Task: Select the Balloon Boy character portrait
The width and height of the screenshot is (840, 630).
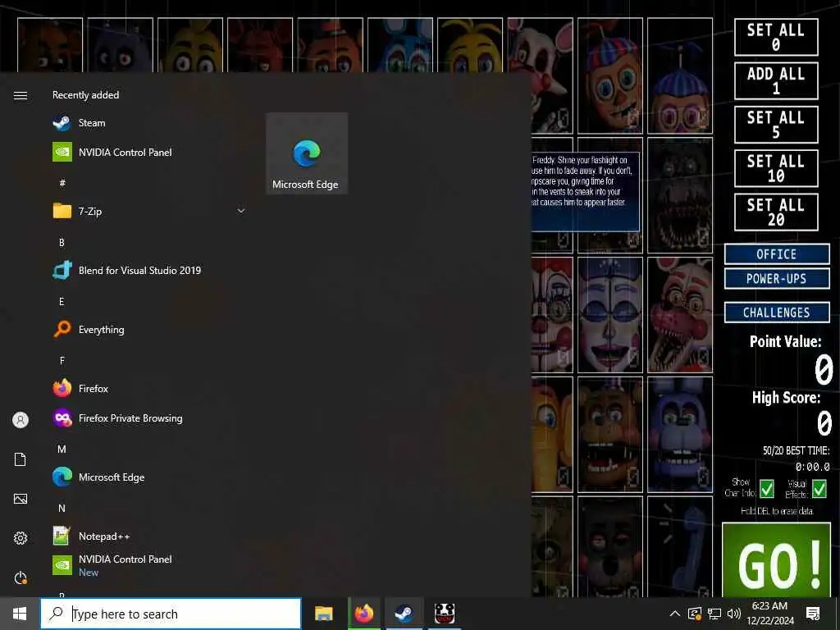Action: [610, 75]
